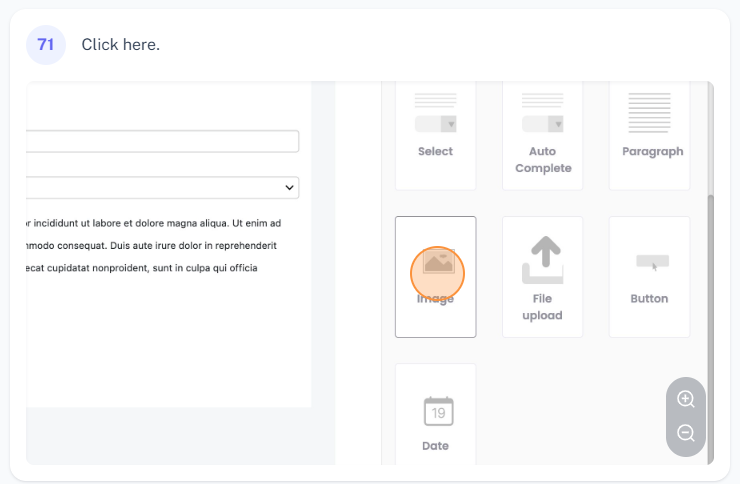This screenshot has height=484, width=740.
Task: Click the Paragraph lines icon
Action: click(649, 112)
